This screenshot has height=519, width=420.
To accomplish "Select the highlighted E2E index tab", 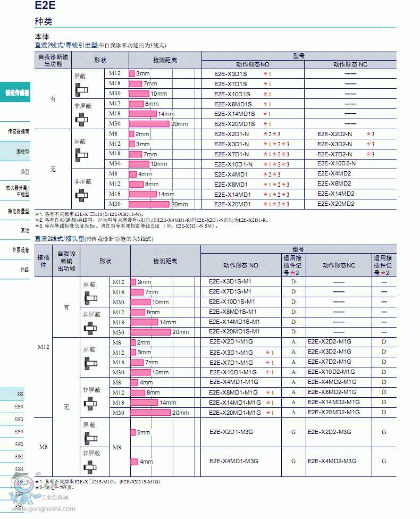I will pyautogui.click(x=12, y=394).
